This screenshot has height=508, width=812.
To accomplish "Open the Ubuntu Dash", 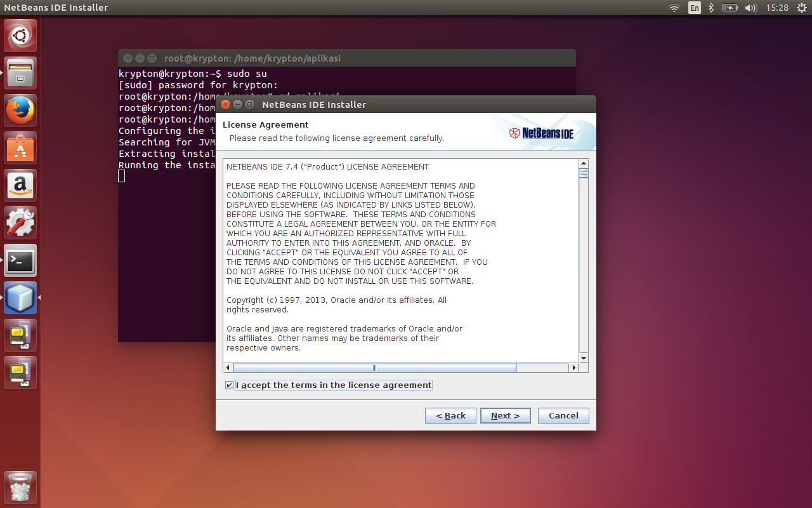I will [20, 35].
